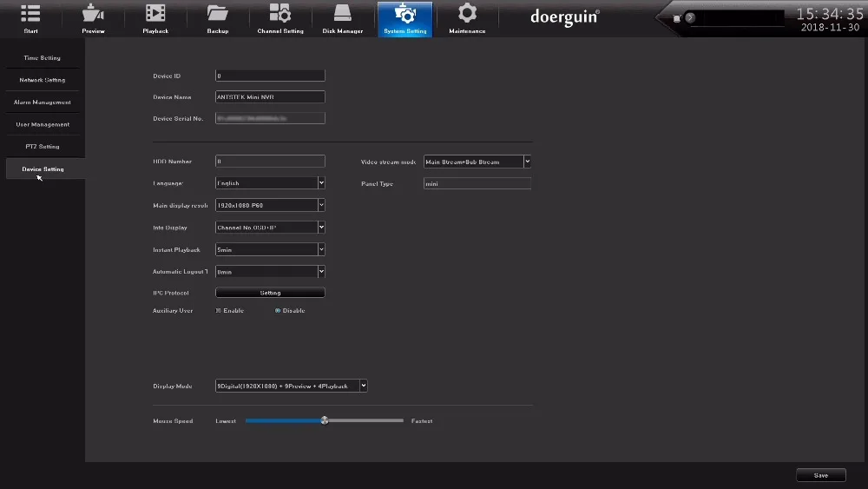Click the Device ID input field

pyautogui.click(x=270, y=76)
